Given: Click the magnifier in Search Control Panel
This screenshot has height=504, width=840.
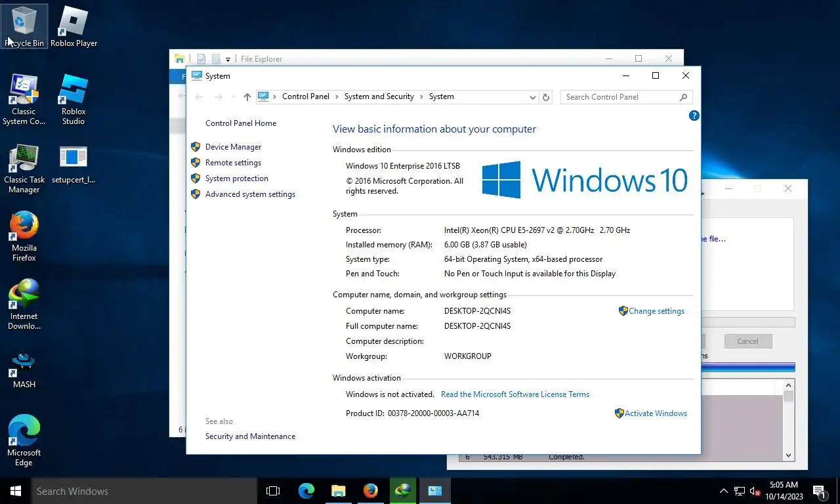Looking at the screenshot, I should (x=683, y=97).
